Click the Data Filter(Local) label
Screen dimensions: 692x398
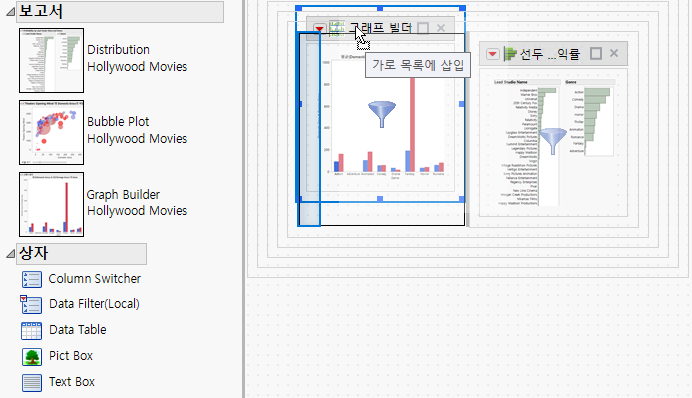94,304
